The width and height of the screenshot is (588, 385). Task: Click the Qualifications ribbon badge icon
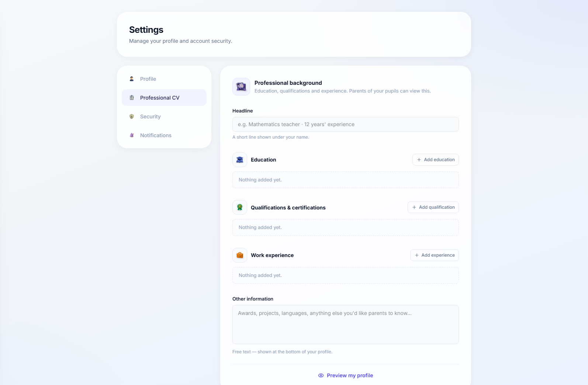point(240,207)
